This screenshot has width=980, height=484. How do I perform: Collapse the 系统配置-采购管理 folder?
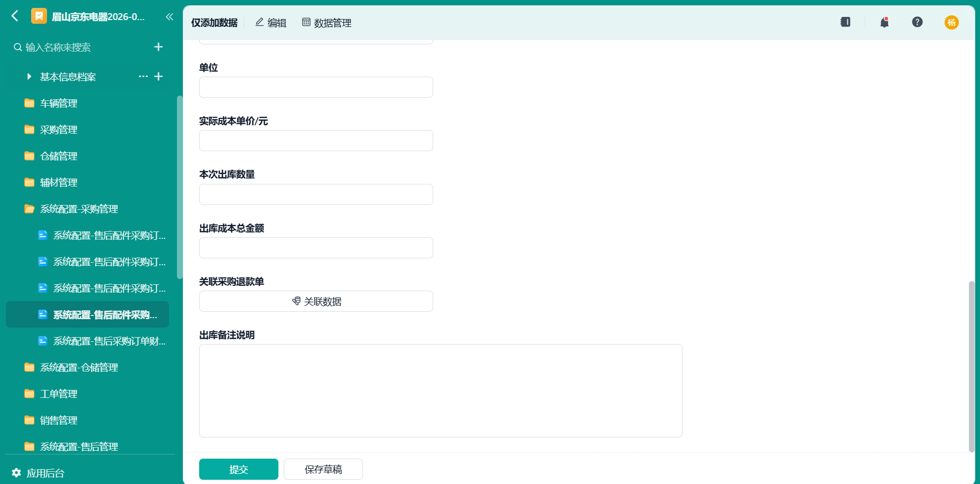point(88,209)
